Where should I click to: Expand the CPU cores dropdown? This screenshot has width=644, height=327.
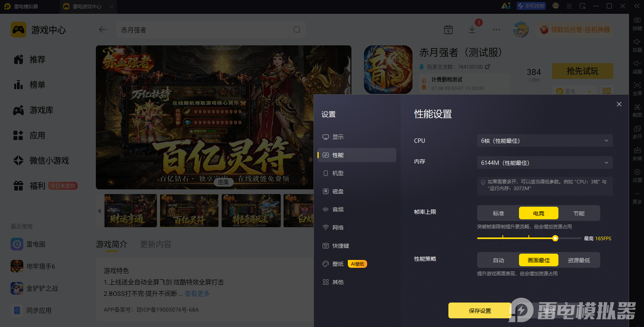coord(545,140)
